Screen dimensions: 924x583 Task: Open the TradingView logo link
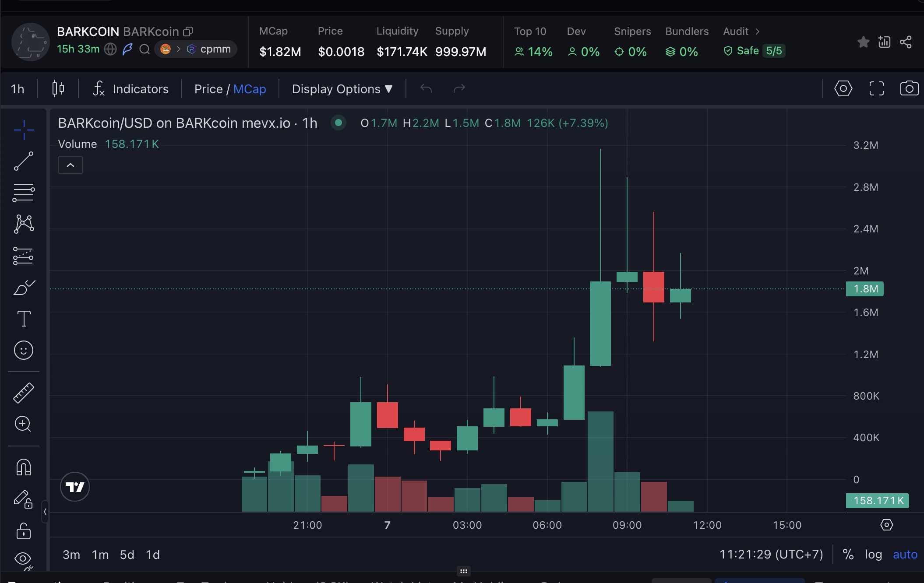pos(75,487)
